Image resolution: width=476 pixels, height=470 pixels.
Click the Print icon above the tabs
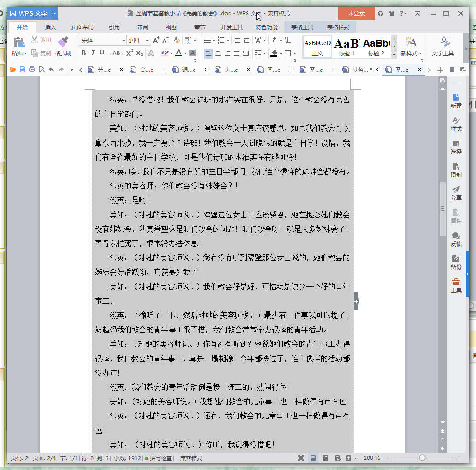pyautogui.click(x=32, y=69)
